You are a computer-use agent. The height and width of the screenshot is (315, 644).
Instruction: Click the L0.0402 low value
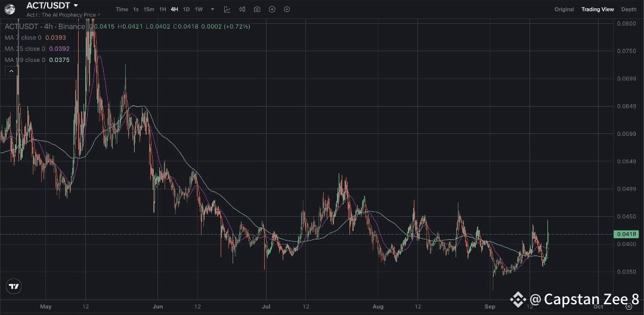point(157,27)
